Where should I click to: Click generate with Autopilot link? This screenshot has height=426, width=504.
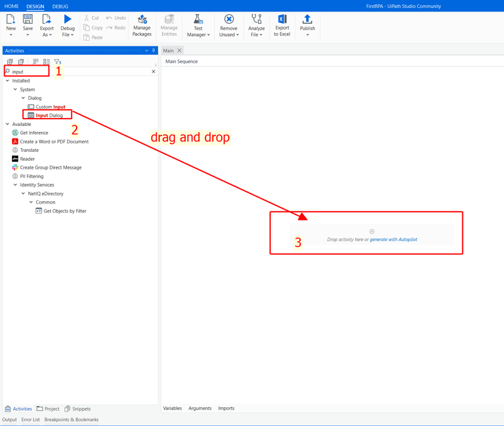pos(394,239)
